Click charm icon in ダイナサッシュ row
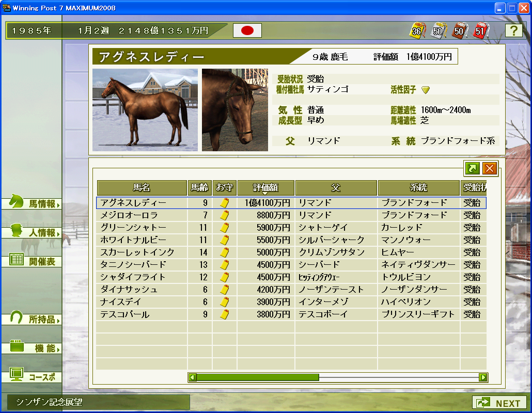This screenshot has height=413, width=532. pyautogui.click(x=224, y=290)
